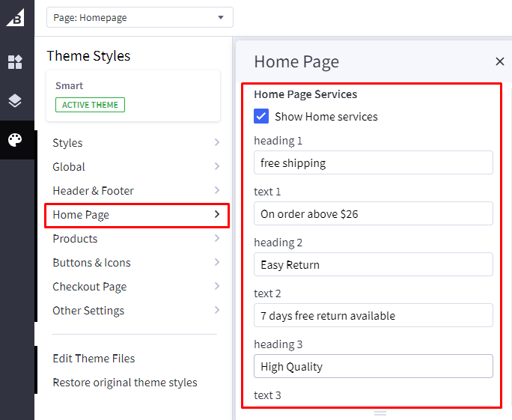Click the heading 1 text field
This screenshot has height=420, width=512.
point(373,162)
